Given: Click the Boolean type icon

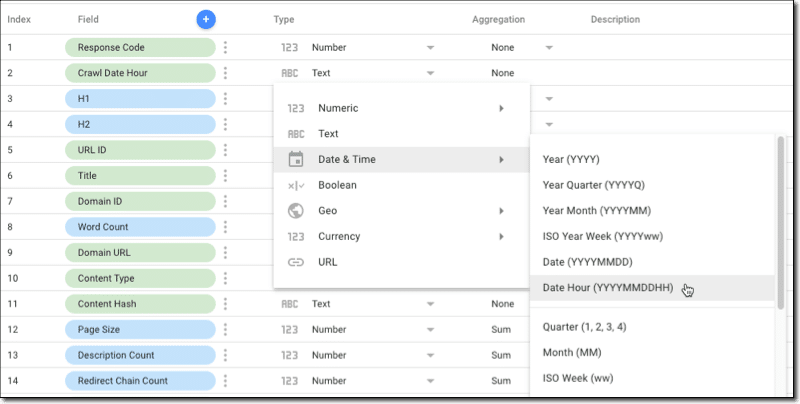Looking at the screenshot, I should click(296, 185).
